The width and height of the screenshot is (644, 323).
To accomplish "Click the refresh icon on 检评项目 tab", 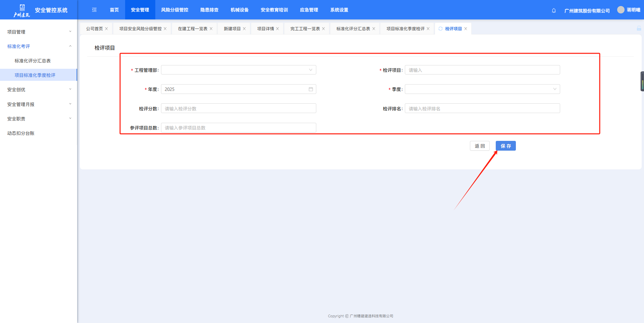I will [440, 29].
